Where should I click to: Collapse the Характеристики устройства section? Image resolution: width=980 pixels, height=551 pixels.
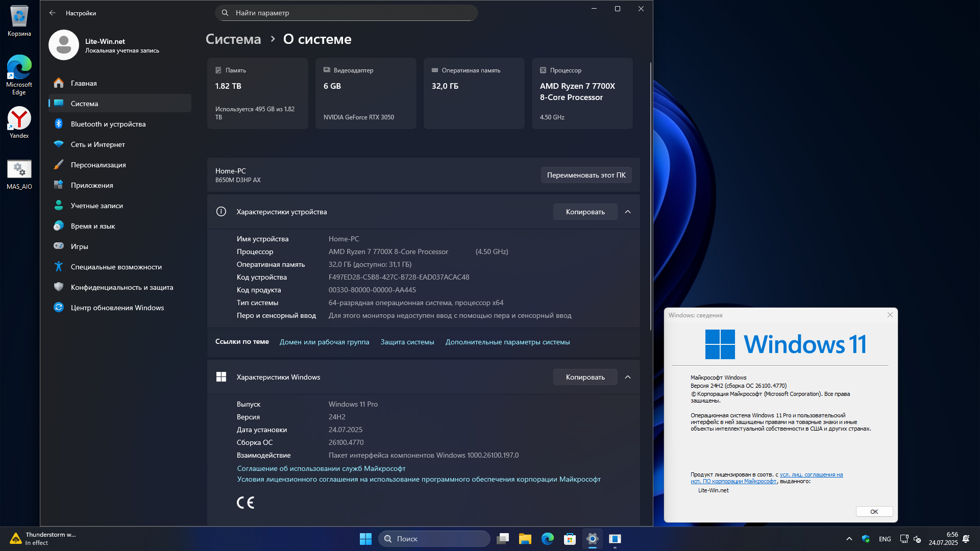tap(628, 212)
